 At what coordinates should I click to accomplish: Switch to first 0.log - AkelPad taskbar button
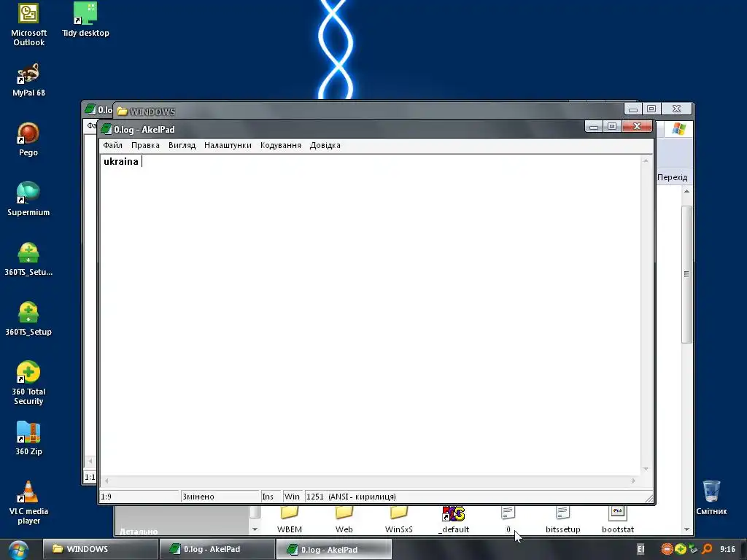coord(217,549)
